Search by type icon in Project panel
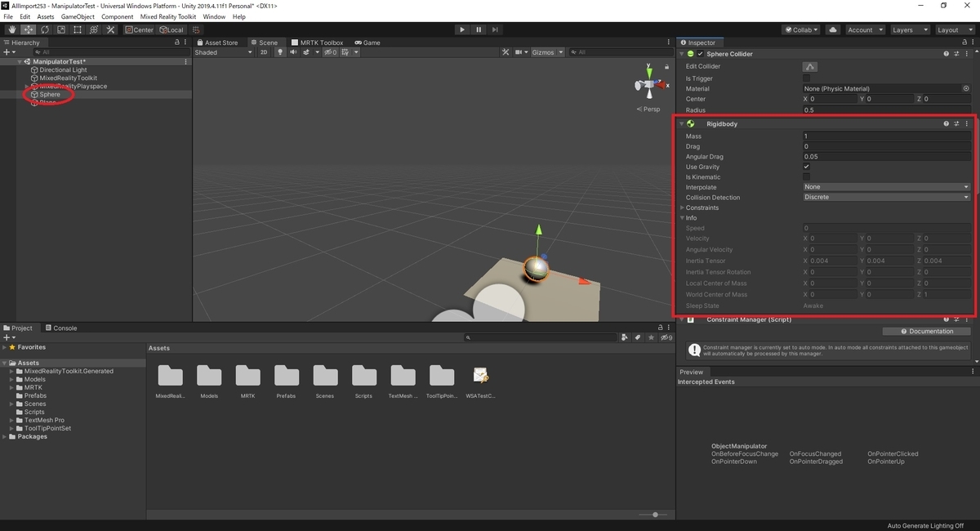Image resolution: width=980 pixels, height=531 pixels. pyautogui.click(x=625, y=337)
